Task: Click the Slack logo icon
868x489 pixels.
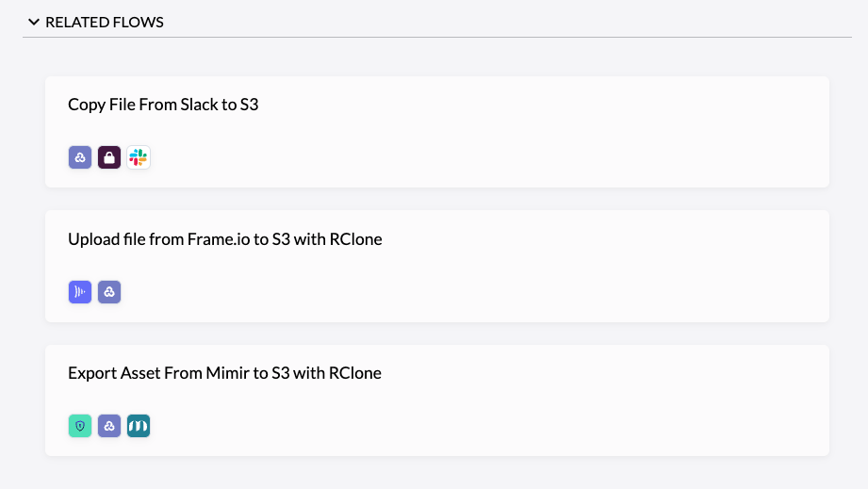Action: click(x=139, y=157)
